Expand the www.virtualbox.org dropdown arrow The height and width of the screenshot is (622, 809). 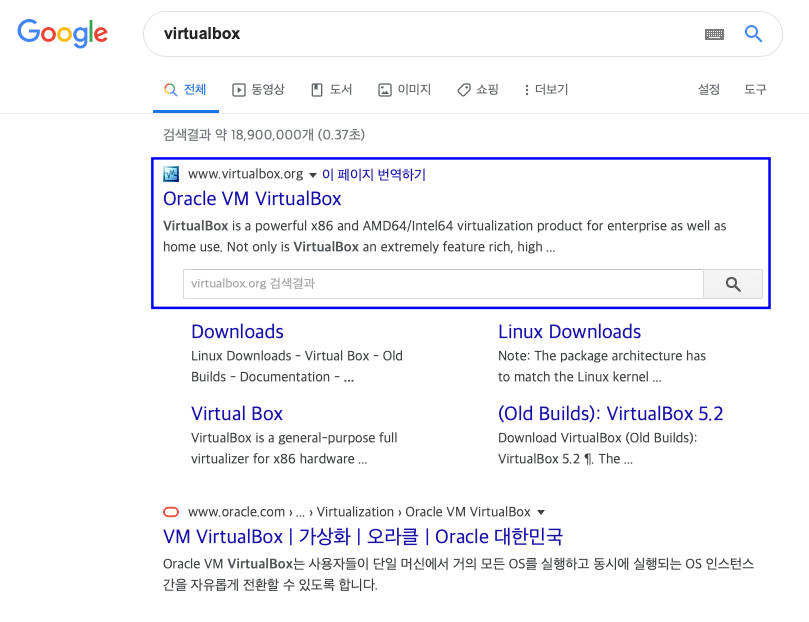[313, 175]
